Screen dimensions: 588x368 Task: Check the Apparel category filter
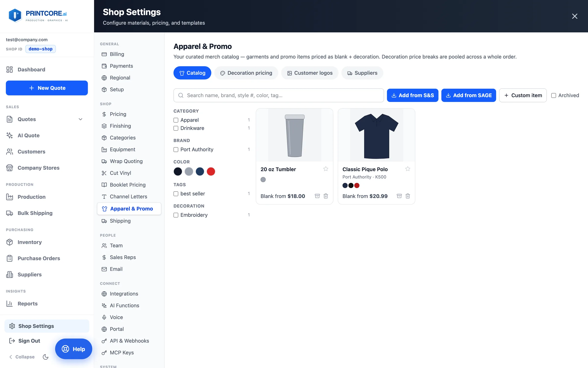176,120
